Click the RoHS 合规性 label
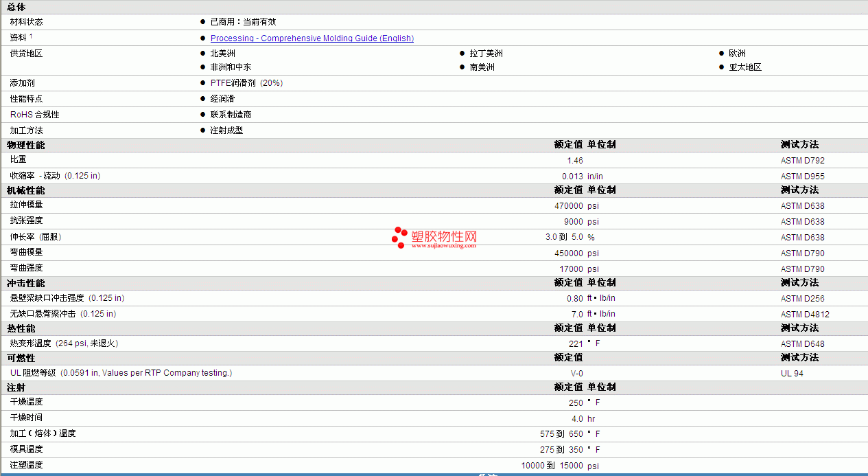The height and width of the screenshot is (476, 868). point(34,115)
